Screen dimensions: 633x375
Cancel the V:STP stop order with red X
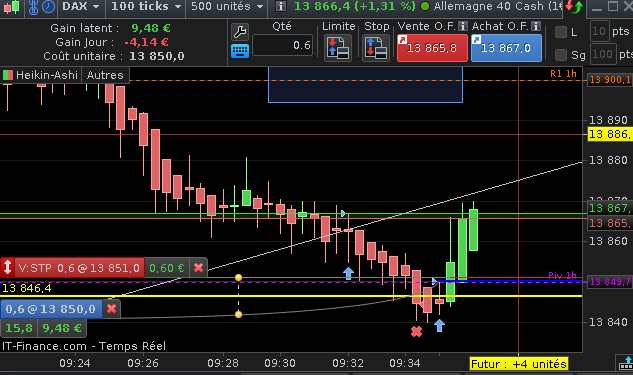point(199,268)
